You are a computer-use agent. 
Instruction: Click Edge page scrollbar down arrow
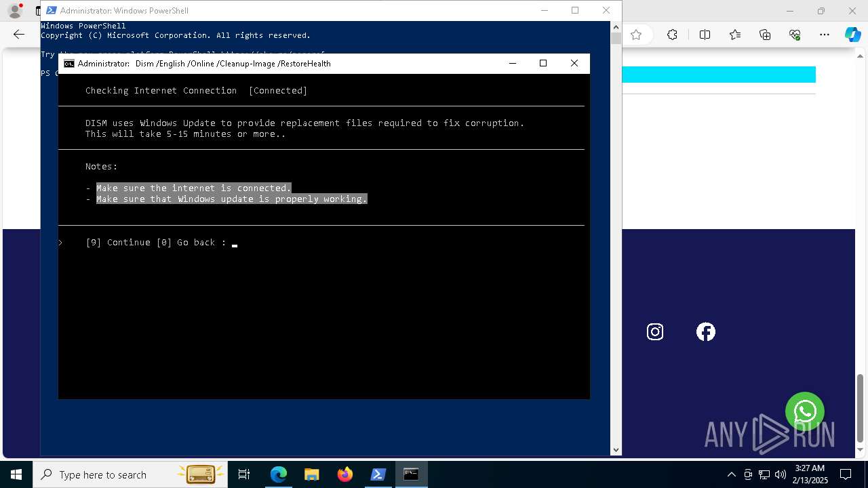tap(861, 451)
